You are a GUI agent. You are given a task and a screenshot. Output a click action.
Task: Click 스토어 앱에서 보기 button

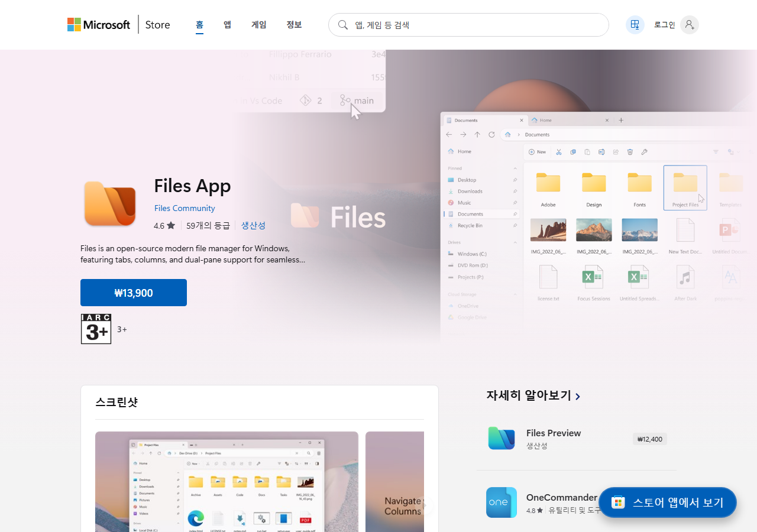tap(668, 502)
